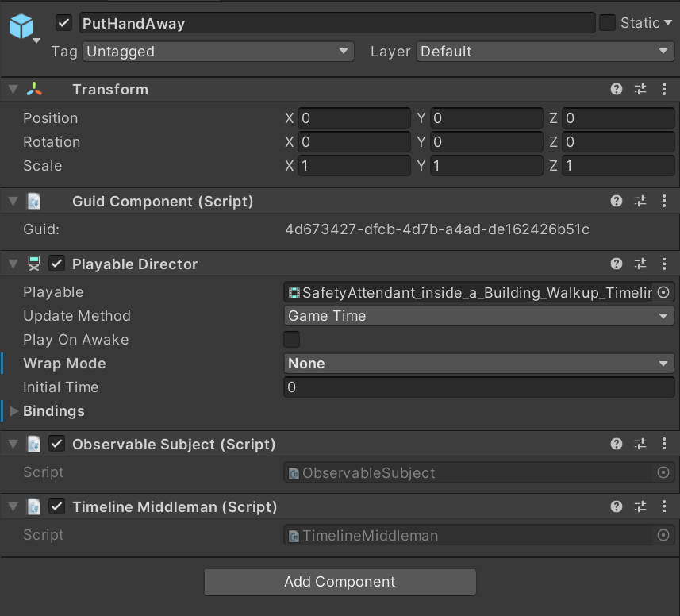This screenshot has width=680, height=616.
Task: Click the Timeline Middleman script picker circle
Action: (x=663, y=536)
